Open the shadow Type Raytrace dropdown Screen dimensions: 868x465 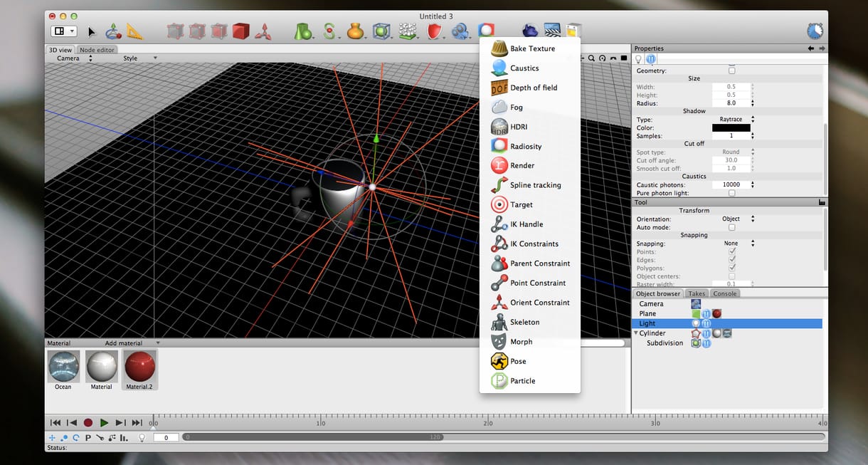733,120
